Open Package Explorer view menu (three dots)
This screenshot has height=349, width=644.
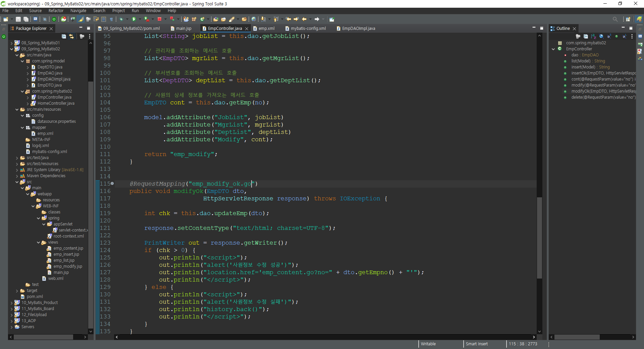(x=89, y=36)
